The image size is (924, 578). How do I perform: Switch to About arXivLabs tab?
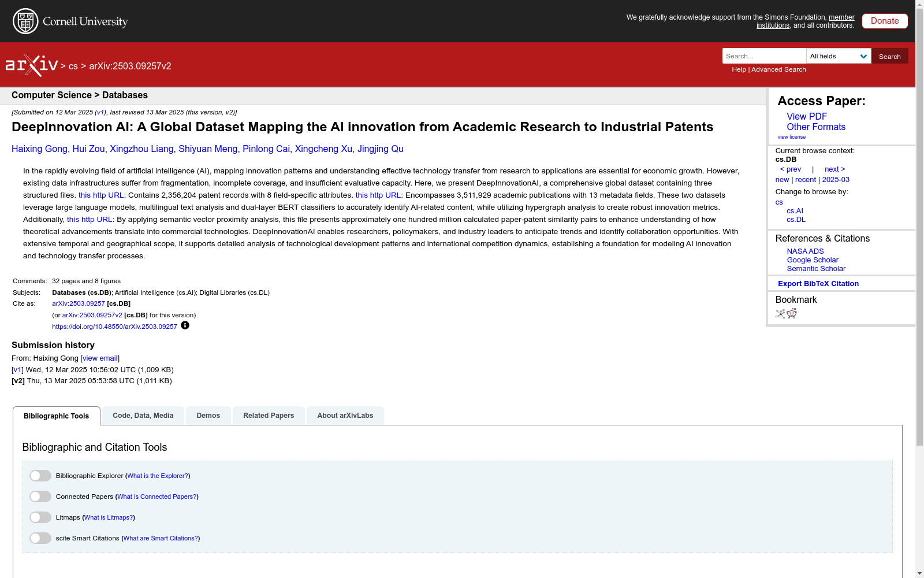coord(345,416)
